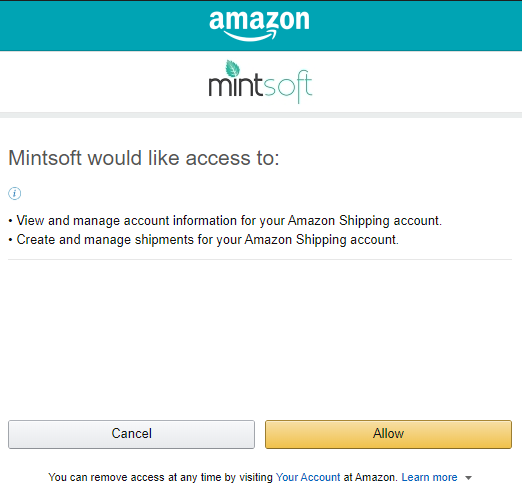The width and height of the screenshot is (522, 498).
Task: Follow the Learn more link
Action: (x=429, y=477)
